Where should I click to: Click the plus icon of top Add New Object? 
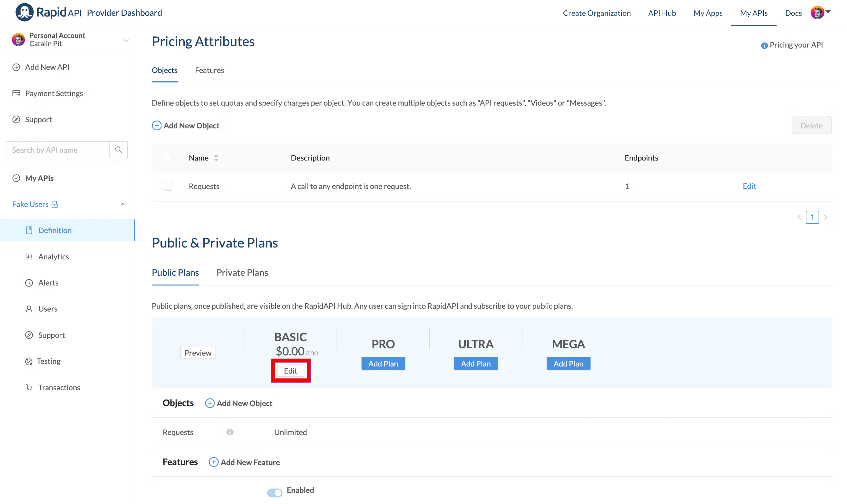tap(157, 126)
